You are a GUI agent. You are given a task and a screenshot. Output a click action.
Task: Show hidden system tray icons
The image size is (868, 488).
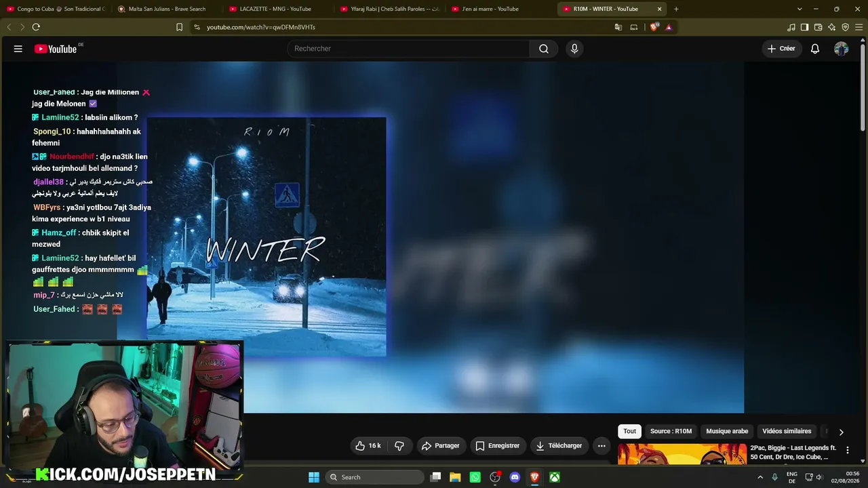(760, 477)
